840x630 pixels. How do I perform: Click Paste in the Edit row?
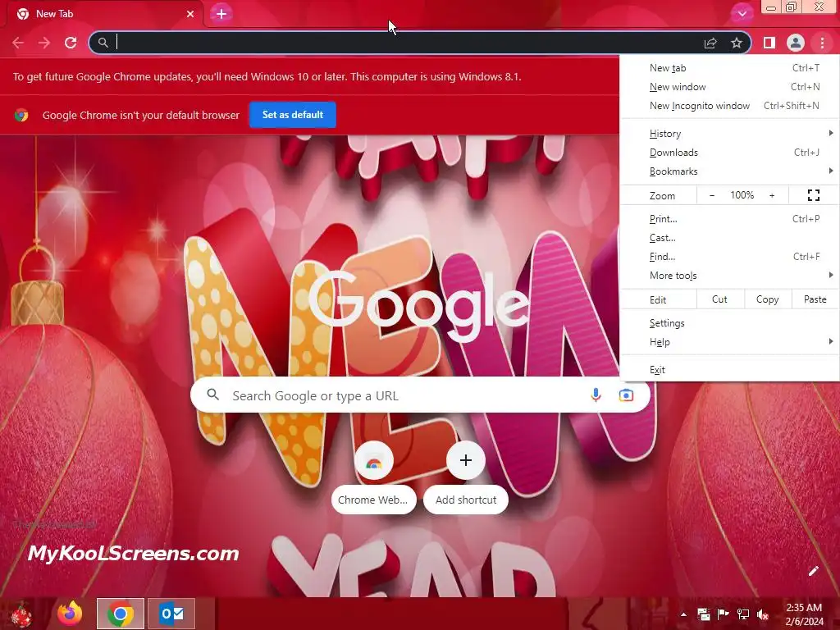click(815, 299)
